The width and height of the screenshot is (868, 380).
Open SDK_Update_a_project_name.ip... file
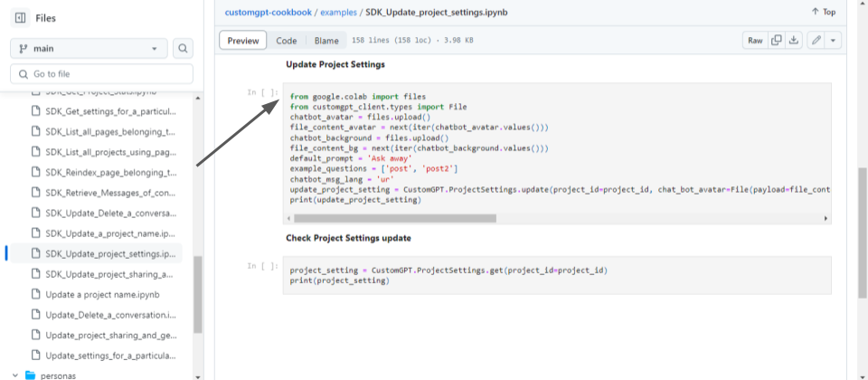click(x=110, y=233)
